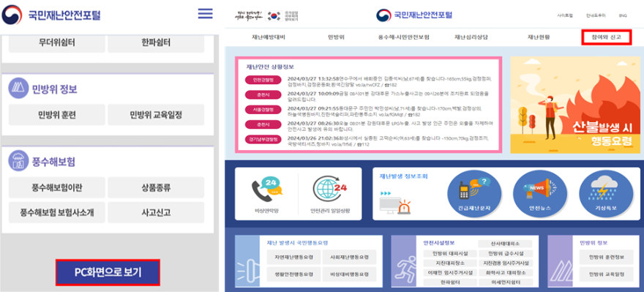Image resolution: width=644 pixels, height=292 pixels.
Task: Click the 지진대피장소 button
Action: (x=450, y=263)
